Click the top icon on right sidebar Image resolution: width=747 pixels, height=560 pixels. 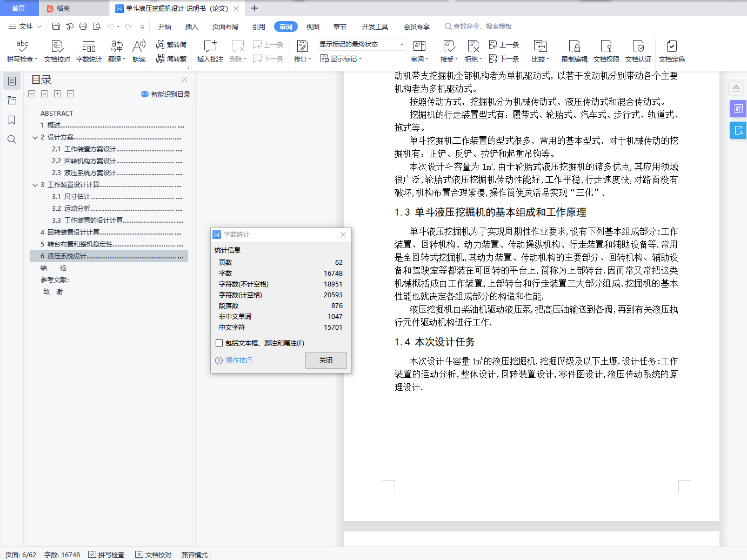[x=736, y=88]
